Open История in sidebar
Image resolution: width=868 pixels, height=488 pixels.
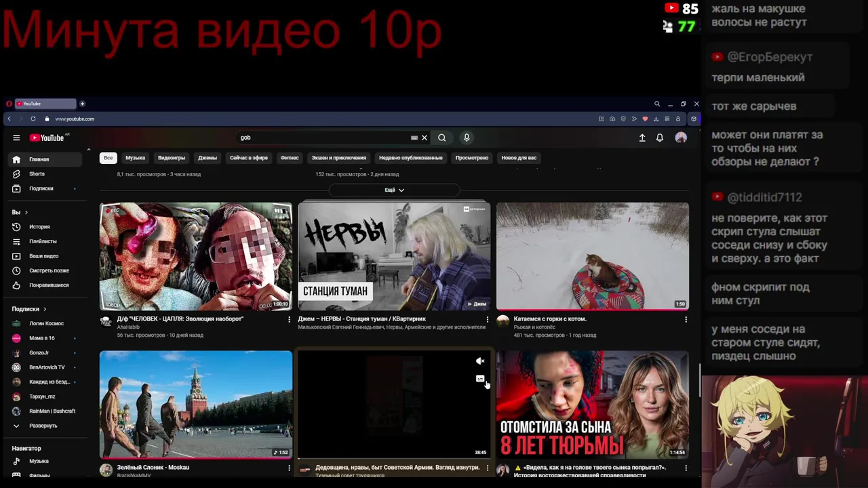point(46,227)
